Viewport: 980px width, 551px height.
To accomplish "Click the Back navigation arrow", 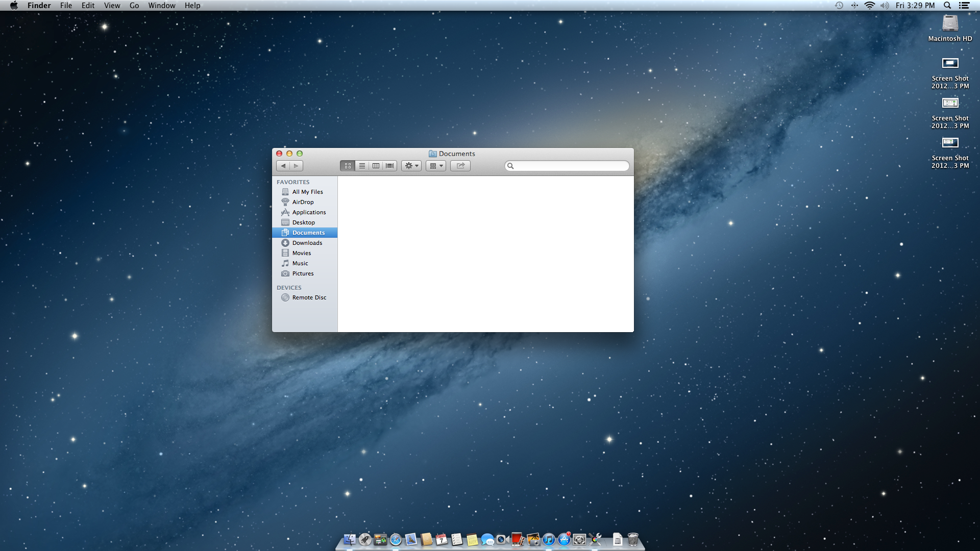I will [283, 166].
